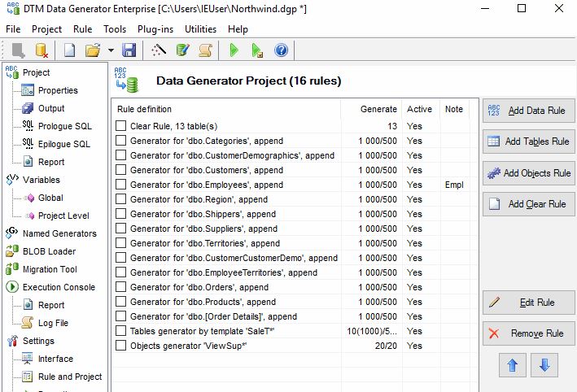The width and height of the screenshot is (577, 392).
Task: Check the dbo.Shippers generator checkbox
Action: point(120,214)
